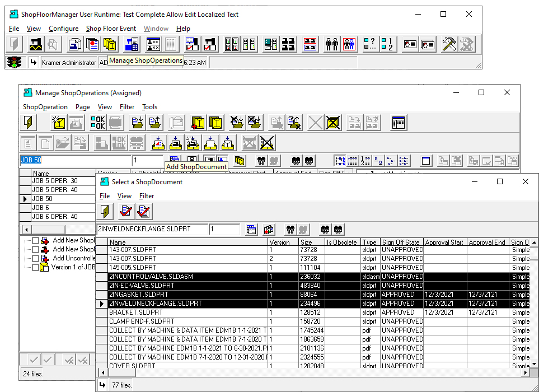
Task: Click the scroll down arrow in ShopDocument list
Action: (x=534, y=363)
